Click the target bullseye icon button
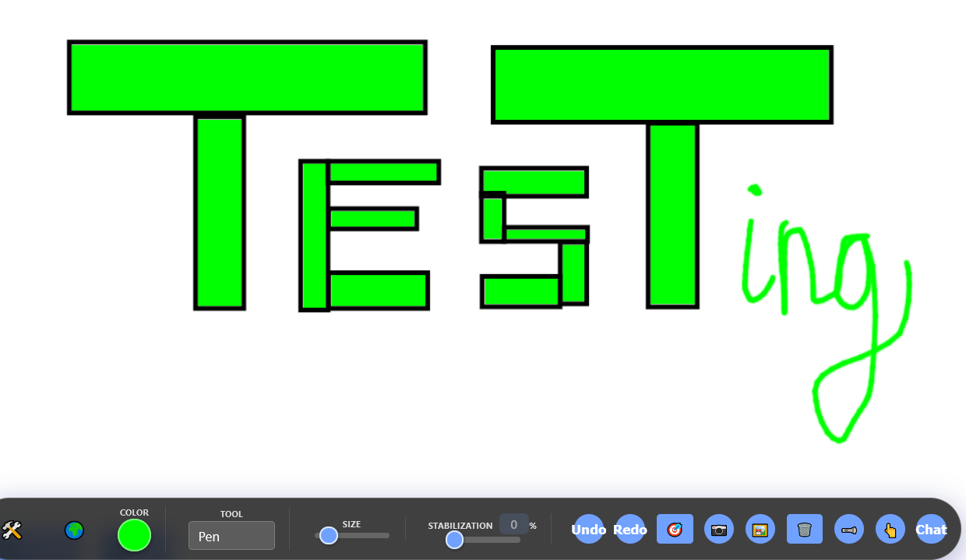This screenshot has height=560, width=966. pyautogui.click(x=675, y=530)
